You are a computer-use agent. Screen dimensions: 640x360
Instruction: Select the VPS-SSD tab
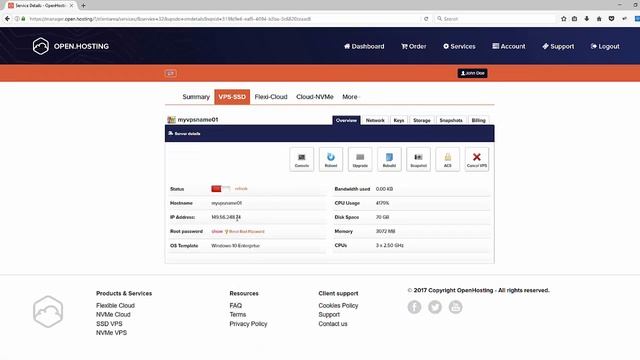point(232,97)
